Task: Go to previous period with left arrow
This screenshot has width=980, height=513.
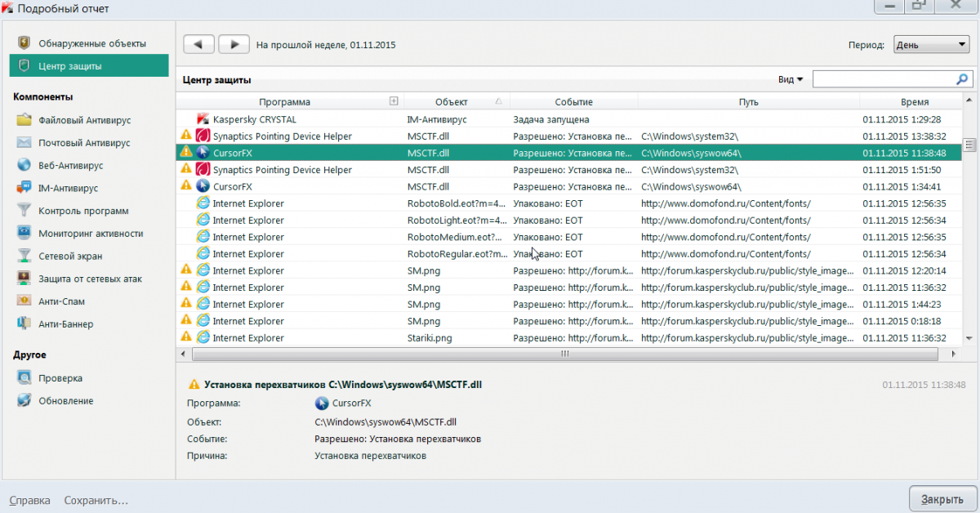Action: (198, 44)
